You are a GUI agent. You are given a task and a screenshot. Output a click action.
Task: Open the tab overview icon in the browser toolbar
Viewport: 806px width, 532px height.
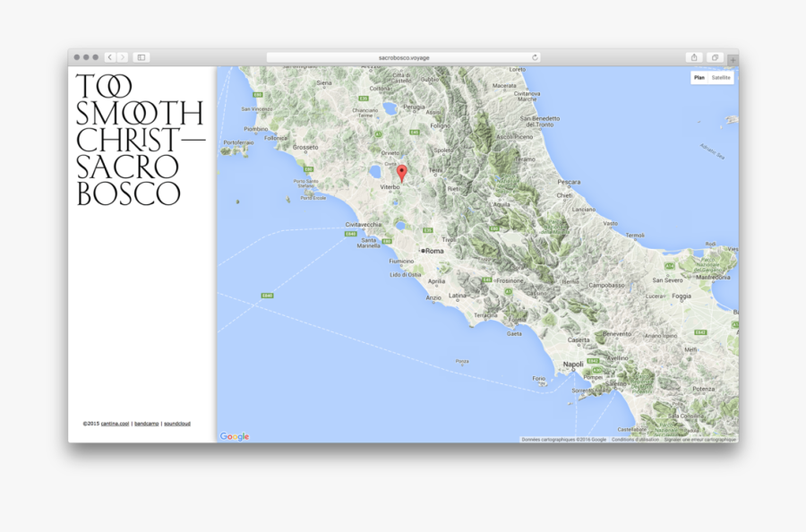tap(714, 56)
